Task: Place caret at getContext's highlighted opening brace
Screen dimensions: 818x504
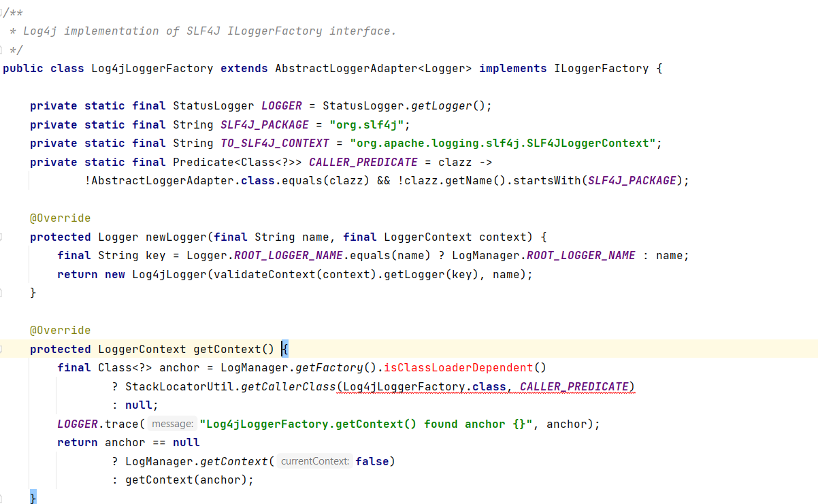Action: [x=285, y=349]
